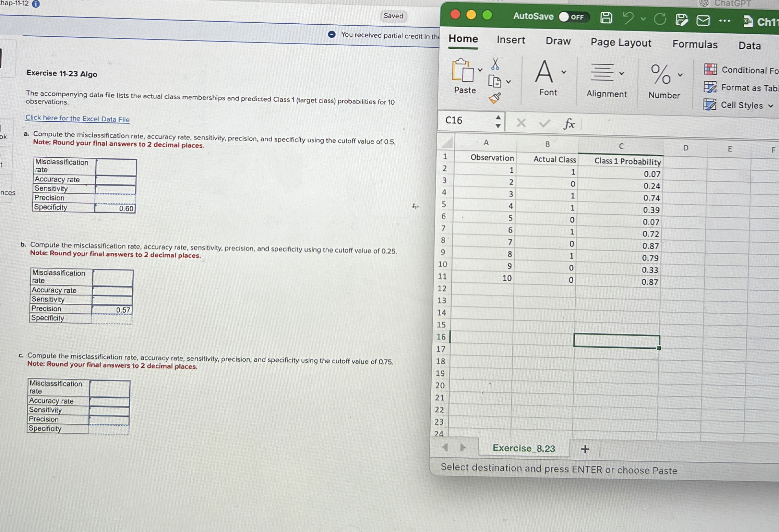Click the Save floppy disk icon
Image resolution: width=779 pixels, height=532 pixels.
(x=606, y=17)
